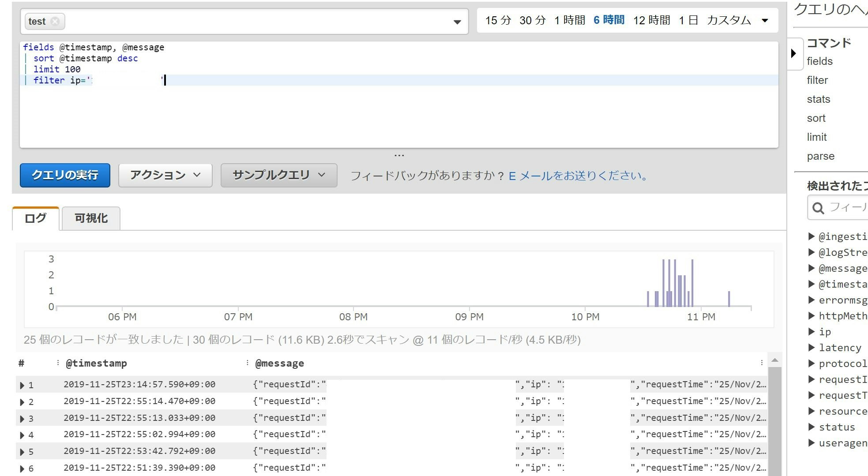868x476 pixels.
Task: Click the editor resize handle dots
Action: [399, 155]
